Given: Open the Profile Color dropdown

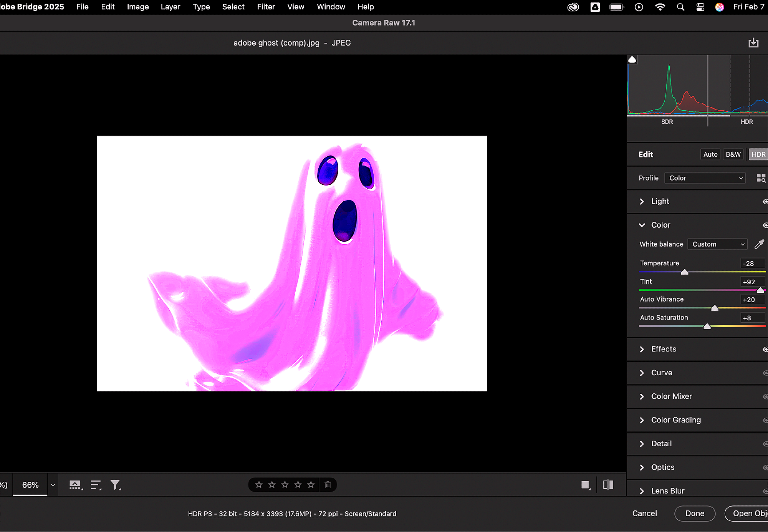Looking at the screenshot, I should coord(705,178).
